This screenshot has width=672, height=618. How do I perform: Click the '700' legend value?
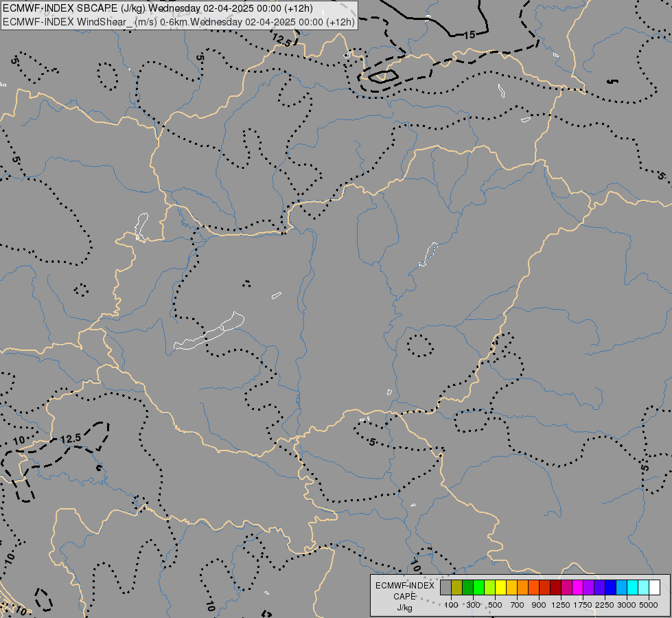pyautogui.click(x=518, y=605)
